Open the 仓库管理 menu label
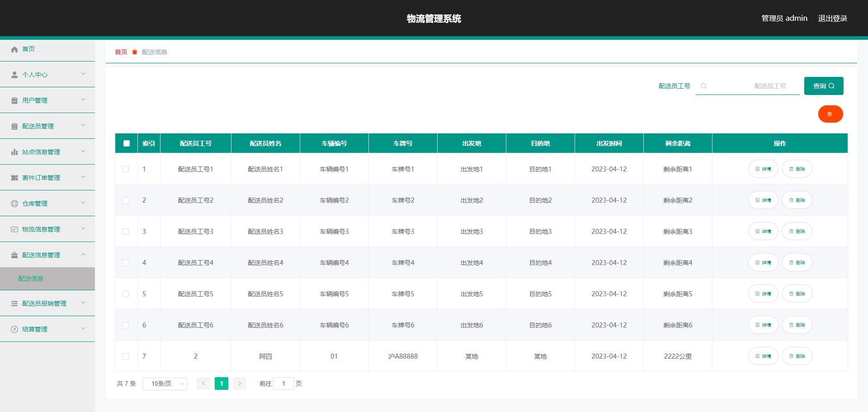Image resolution: width=868 pixels, height=412 pixels. [35, 204]
